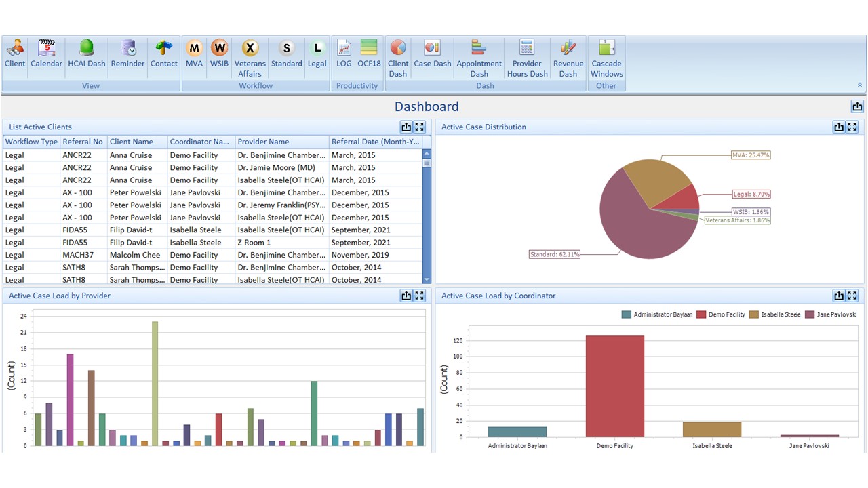Image resolution: width=868 pixels, height=488 pixels.
Task: Open the MVA workflow dashboard
Action: pos(194,54)
